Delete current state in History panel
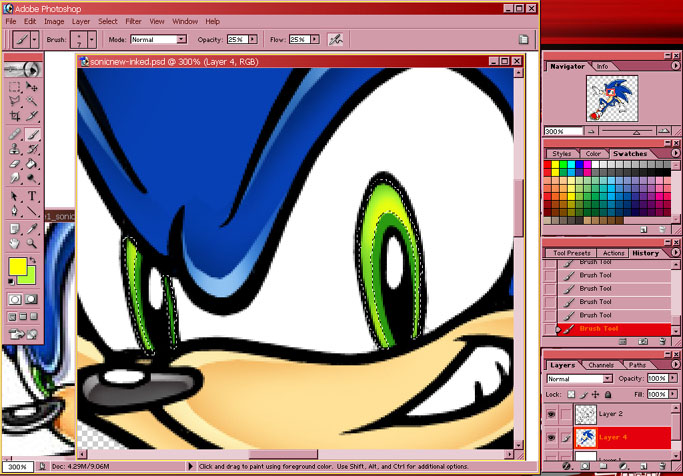This screenshot has height=476, width=683. (663, 341)
